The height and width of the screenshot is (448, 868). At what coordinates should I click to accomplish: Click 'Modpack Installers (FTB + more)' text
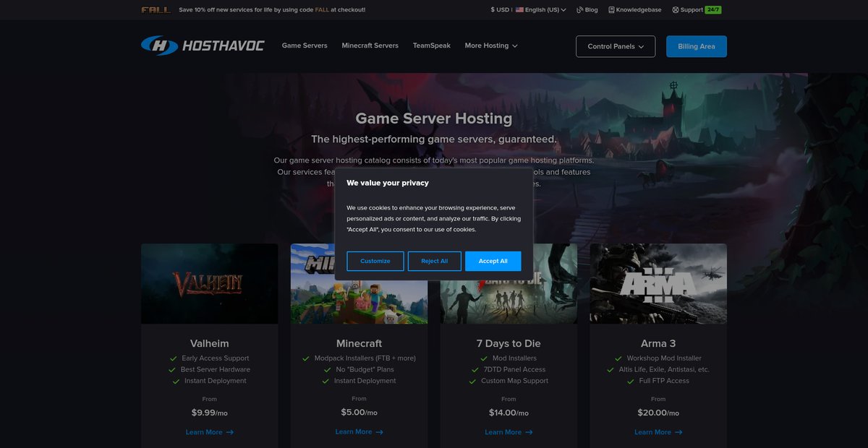[x=365, y=358]
